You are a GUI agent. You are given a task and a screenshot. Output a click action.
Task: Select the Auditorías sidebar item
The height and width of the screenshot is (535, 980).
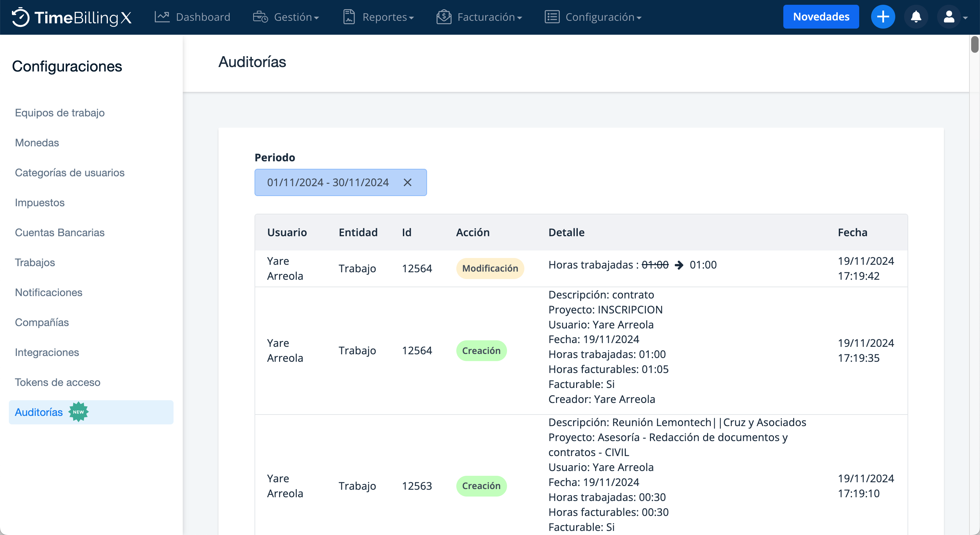(x=39, y=412)
